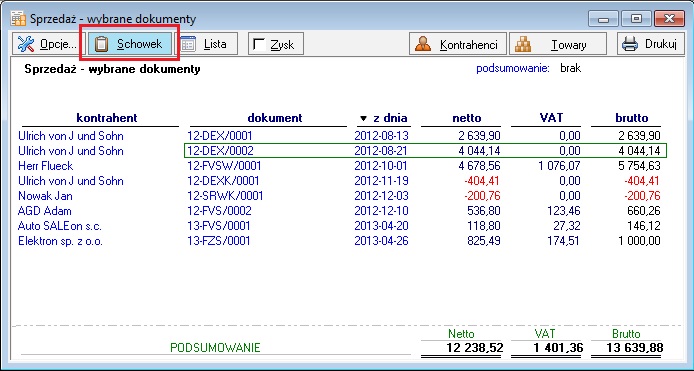
Task: Toggle sort arrow on z dnia column
Action: (364, 119)
